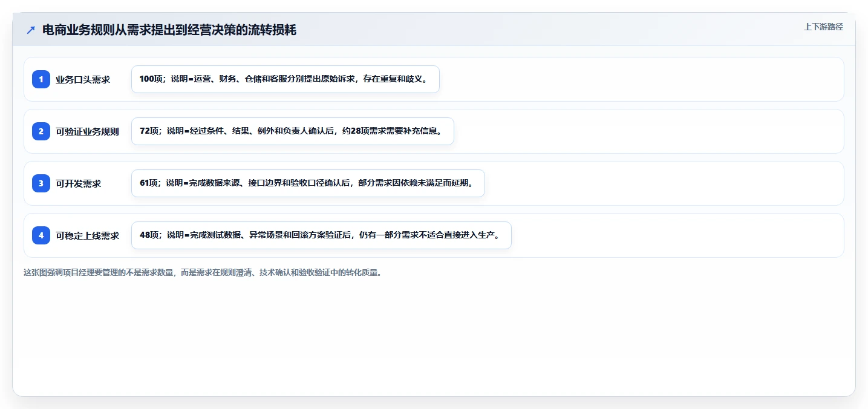Click the step 1 number badge
This screenshot has width=868, height=409.
41,79
